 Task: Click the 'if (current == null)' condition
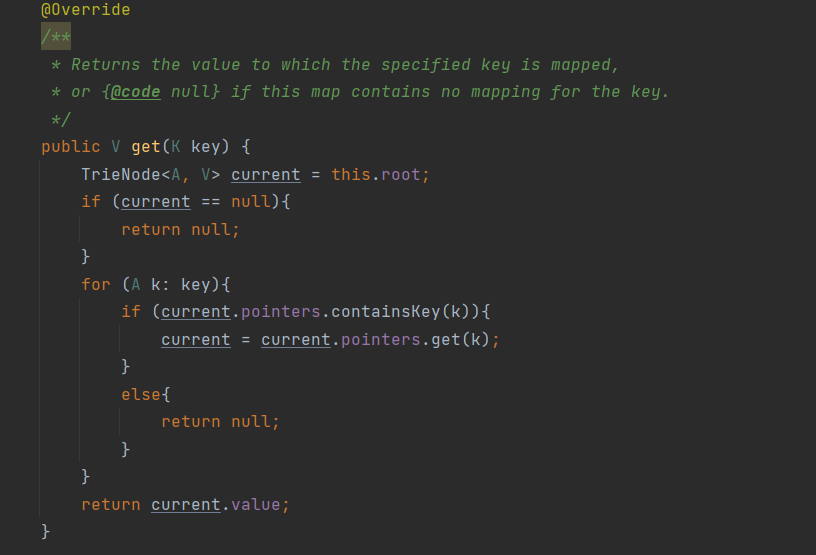(190, 202)
